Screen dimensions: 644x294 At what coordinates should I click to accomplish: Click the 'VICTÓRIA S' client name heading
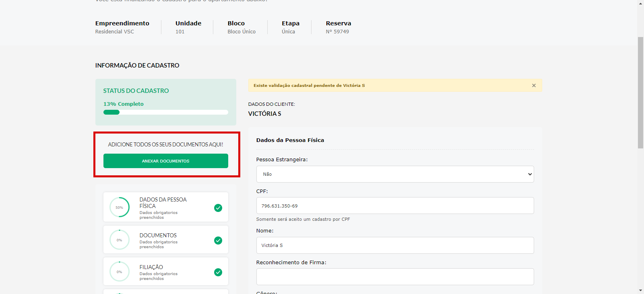265,114
